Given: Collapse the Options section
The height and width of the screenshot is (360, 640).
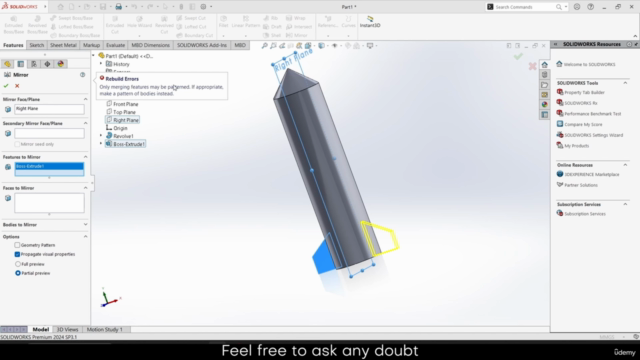Looking at the screenshot, I should 85,236.
